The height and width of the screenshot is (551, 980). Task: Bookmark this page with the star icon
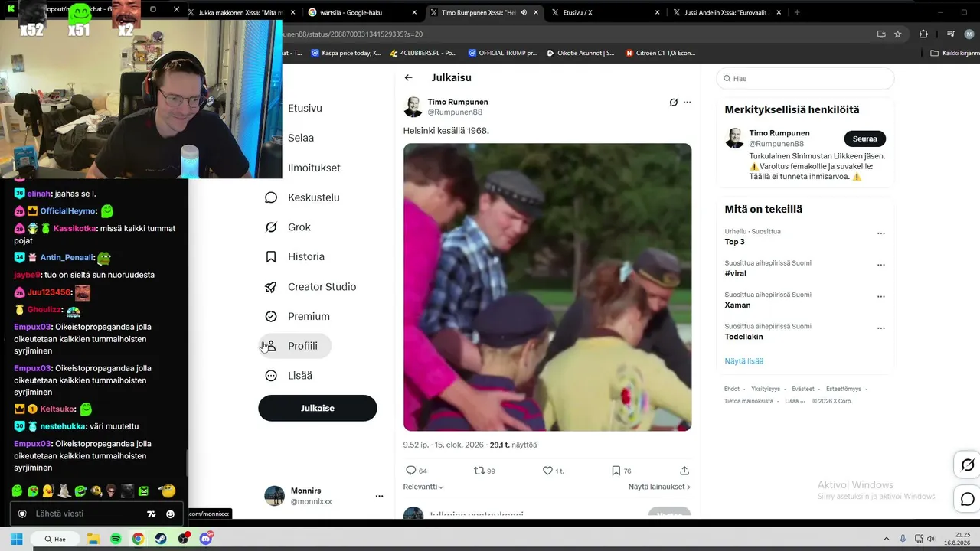click(x=898, y=34)
